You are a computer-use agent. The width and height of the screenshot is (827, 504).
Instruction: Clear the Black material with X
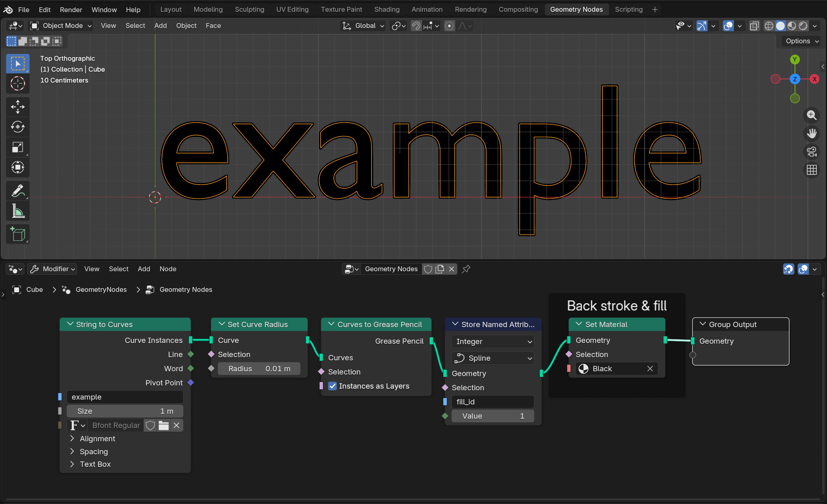(x=650, y=369)
